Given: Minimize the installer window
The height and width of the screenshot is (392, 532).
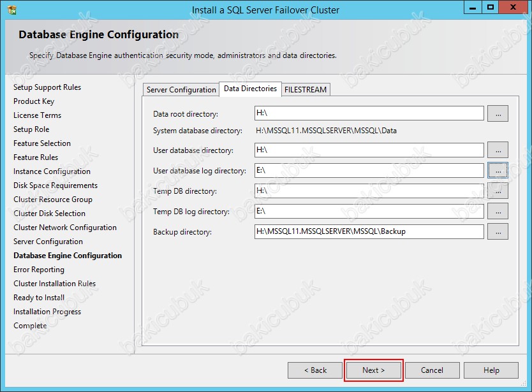Looking at the screenshot, I should point(473,8).
